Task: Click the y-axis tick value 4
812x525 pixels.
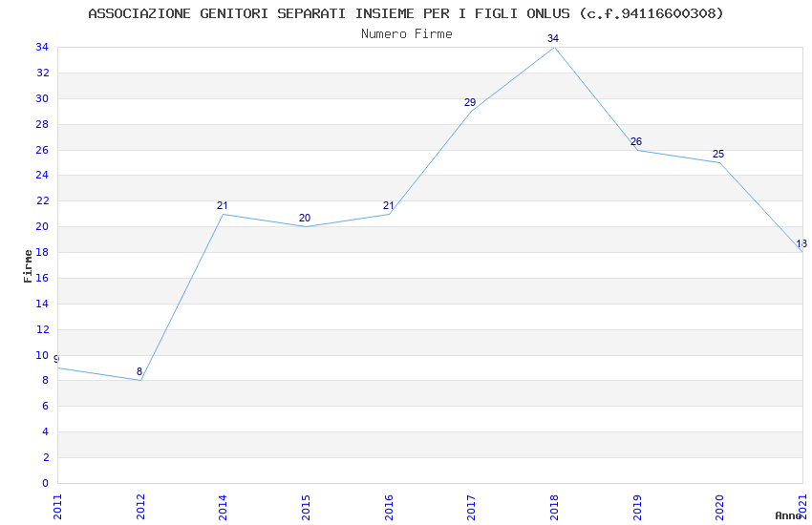Action: tap(46, 431)
